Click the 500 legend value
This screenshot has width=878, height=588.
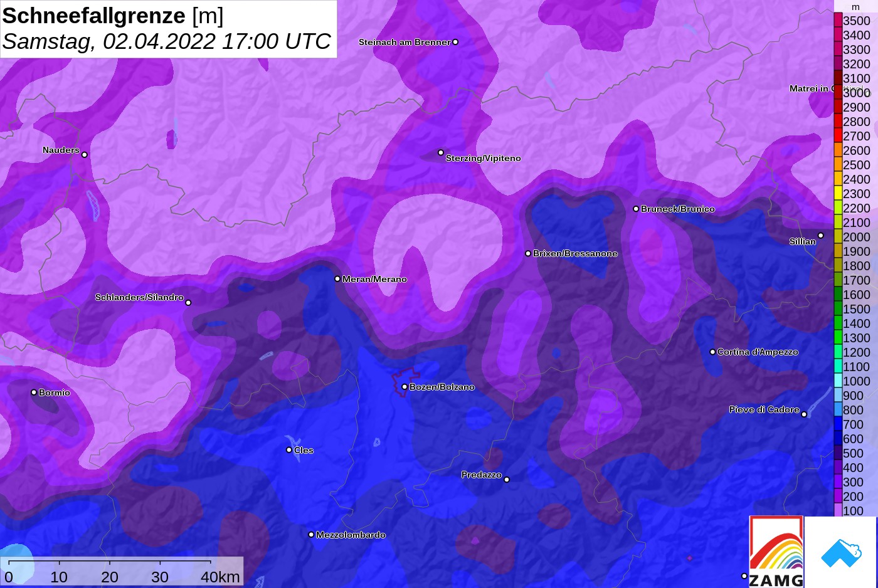coord(854,453)
